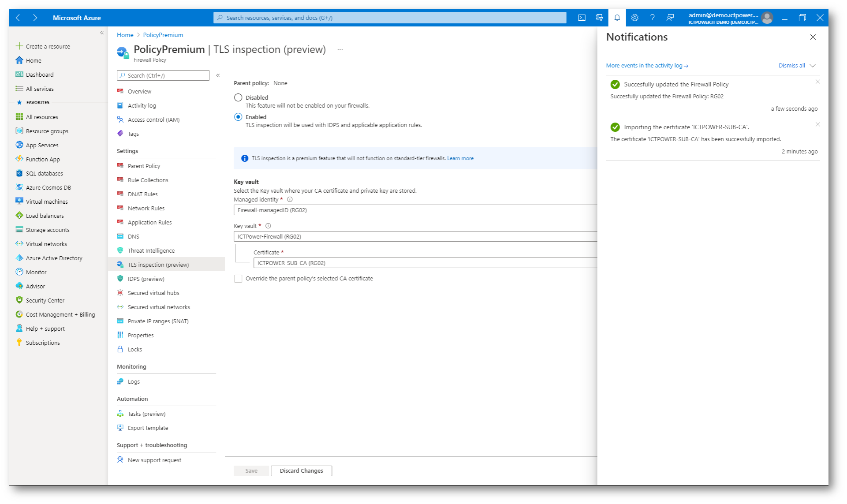Open Resource groups in favorites

click(47, 131)
